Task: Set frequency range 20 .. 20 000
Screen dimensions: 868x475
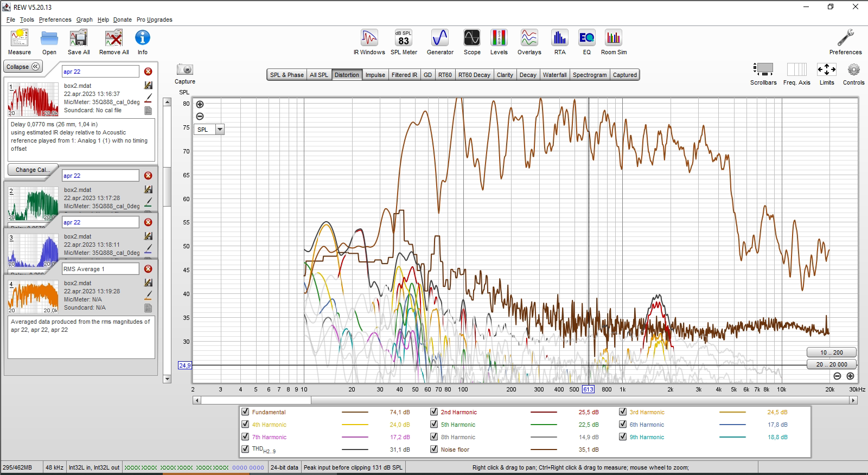Action: [832, 364]
